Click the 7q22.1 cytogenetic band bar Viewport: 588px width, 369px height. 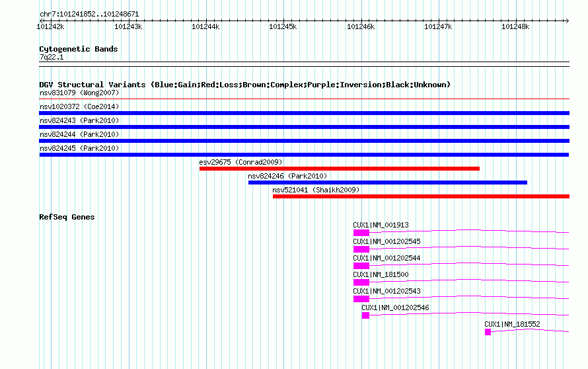pos(304,64)
